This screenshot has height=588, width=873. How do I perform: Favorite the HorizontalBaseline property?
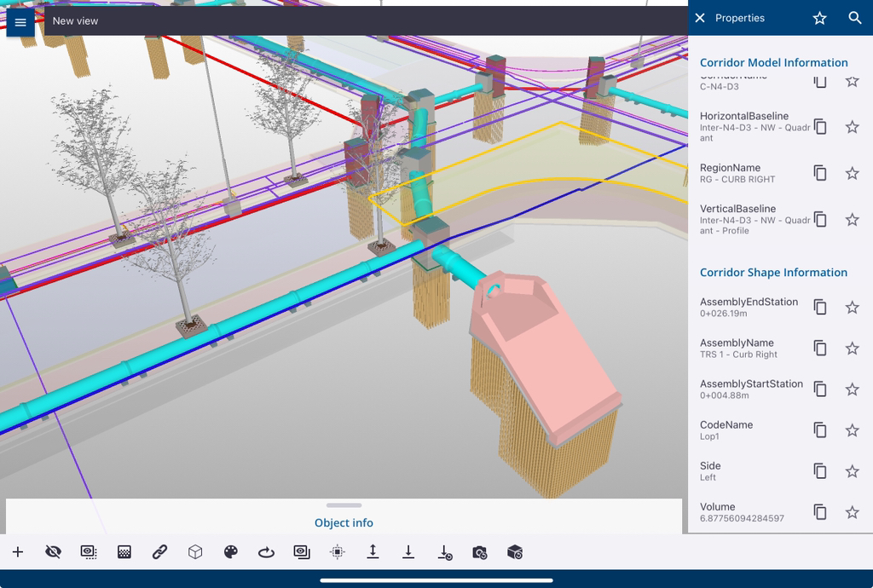852,127
